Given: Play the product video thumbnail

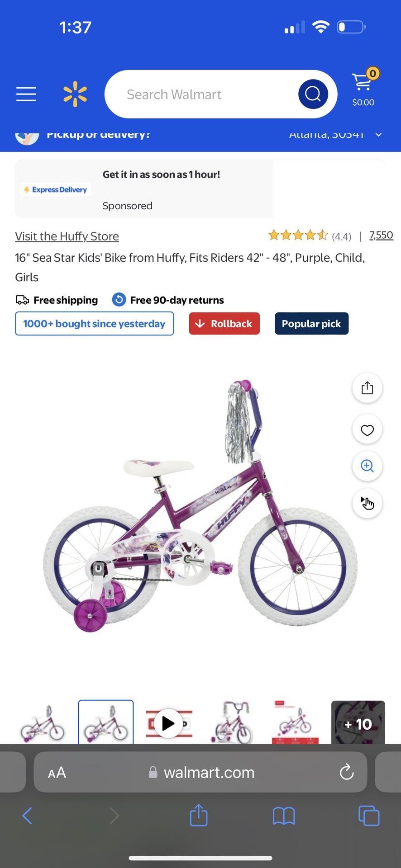Looking at the screenshot, I should coord(168,723).
